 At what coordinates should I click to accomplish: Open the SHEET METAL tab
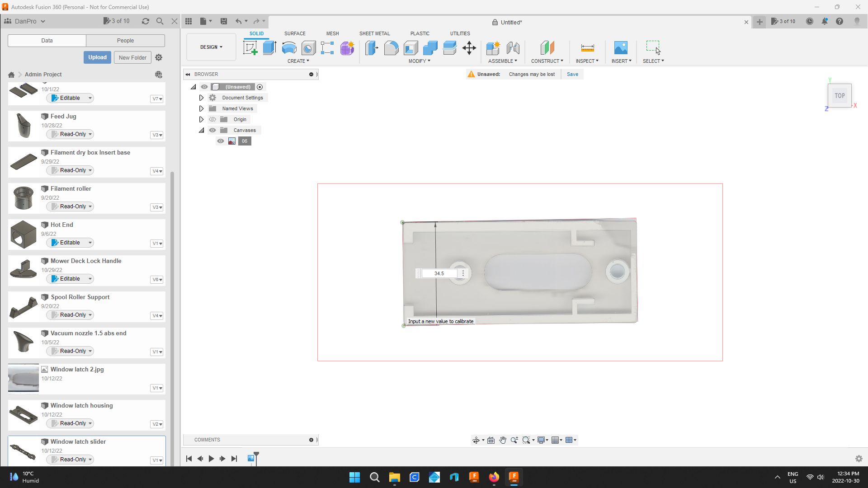(375, 33)
